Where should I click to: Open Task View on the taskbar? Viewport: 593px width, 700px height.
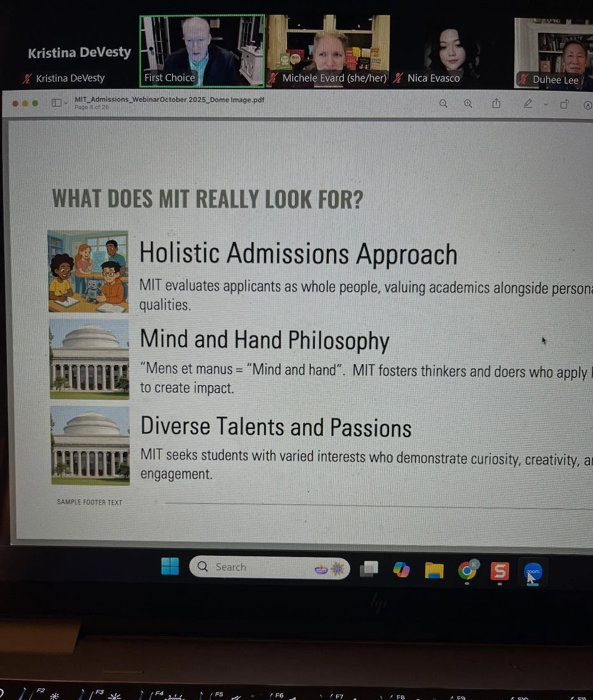point(369,569)
